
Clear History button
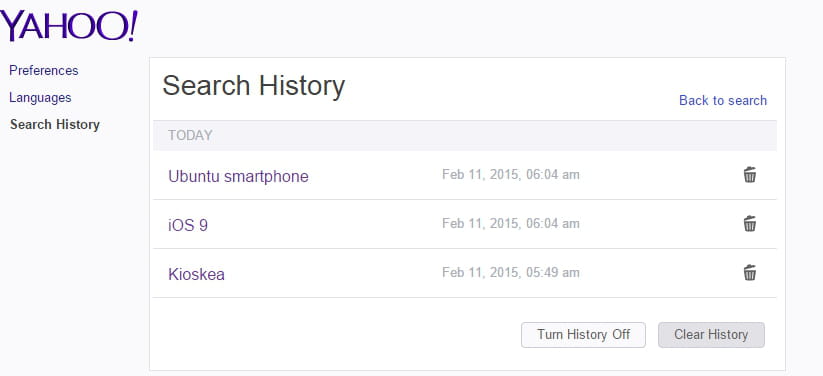tap(711, 335)
